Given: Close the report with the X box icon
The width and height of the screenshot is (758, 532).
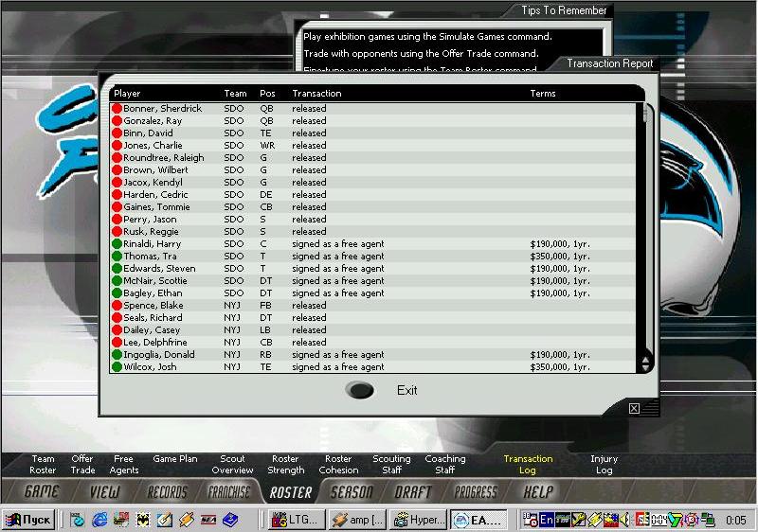Looking at the screenshot, I should tap(634, 409).
